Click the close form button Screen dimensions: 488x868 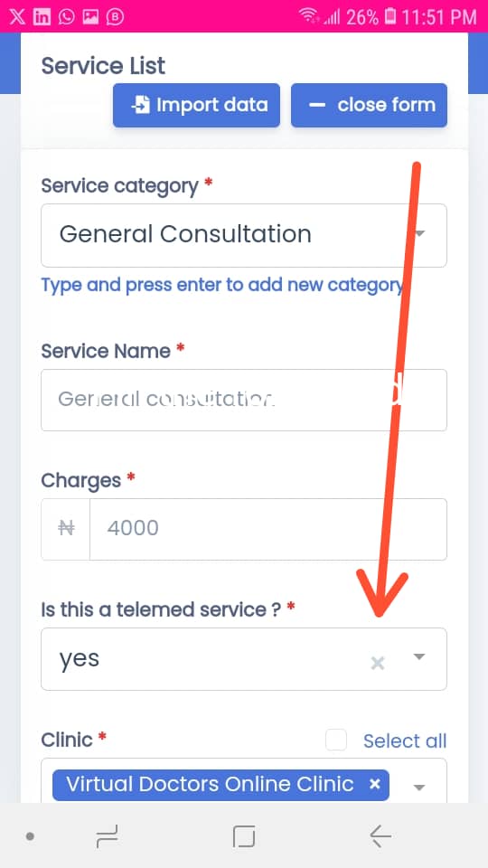point(369,105)
